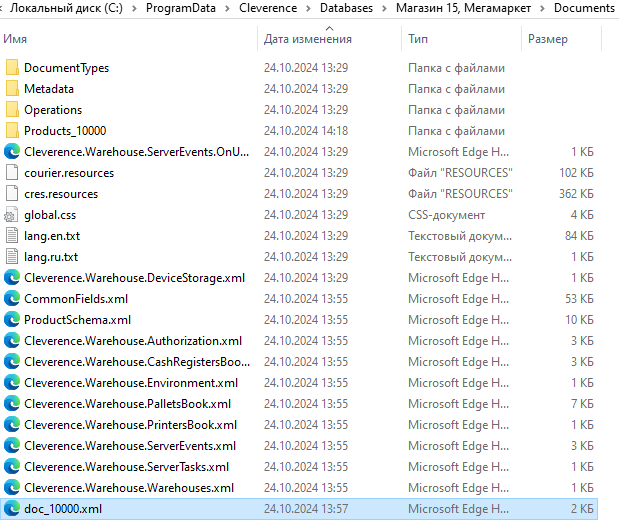The width and height of the screenshot is (619, 523).
Task: Click Edge icon of ServerEvents.xml file
Action: 12,446
